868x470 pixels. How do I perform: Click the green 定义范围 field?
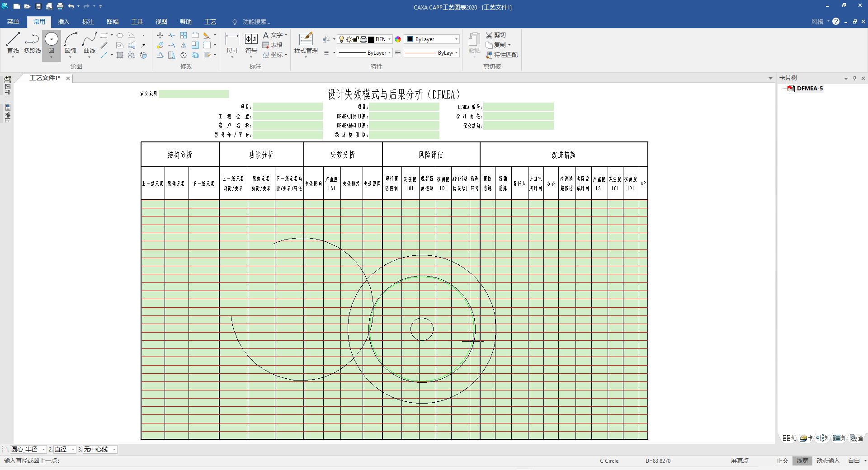coord(193,94)
